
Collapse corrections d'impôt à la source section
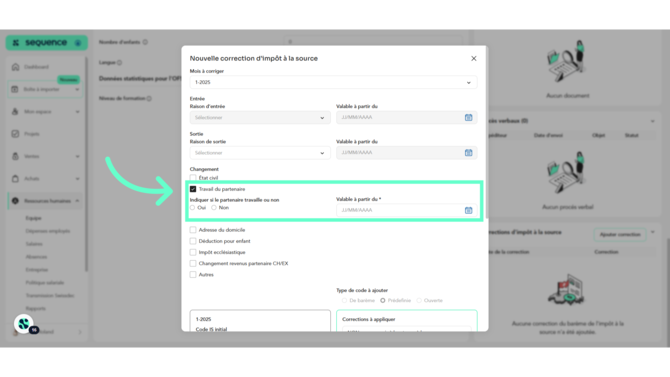652,232
